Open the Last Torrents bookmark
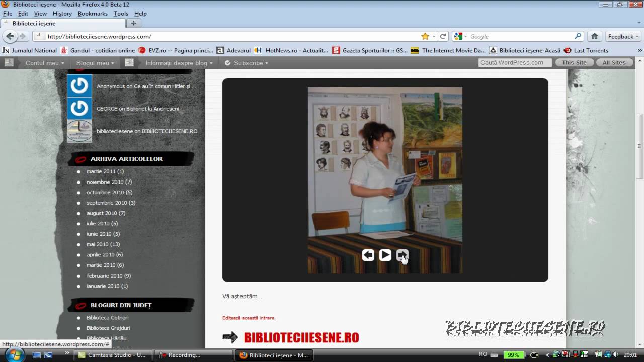Viewport: 644px width, 362px height. click(x=586, y=50)
